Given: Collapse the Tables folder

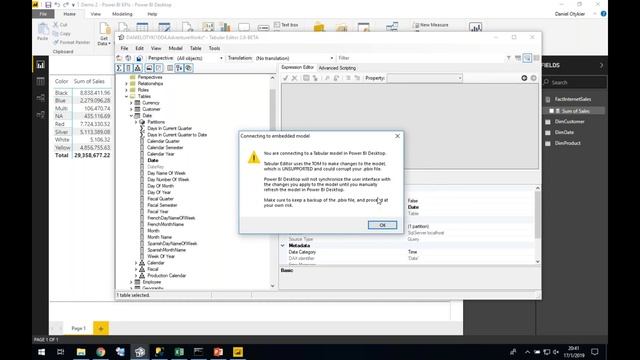Looking at the screenshot, I should tap(127, 96).
